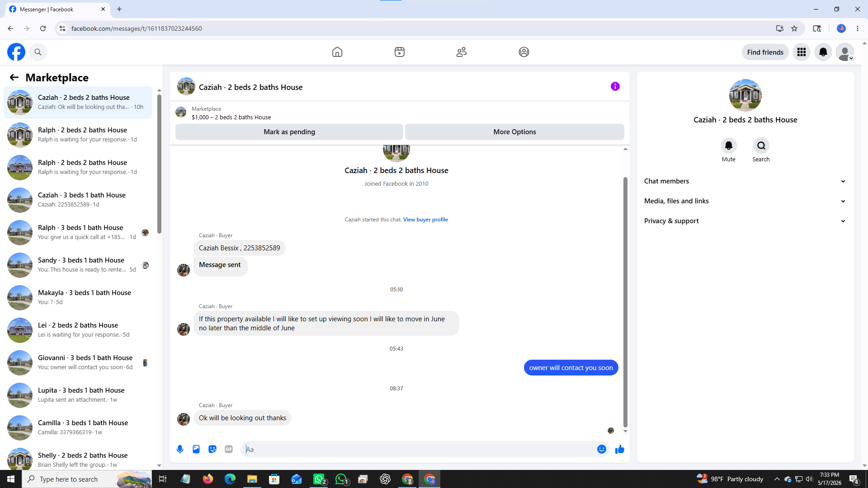Click the "Ok will be looking out thanks" message
868x488 pixels.
click(x=242, y=418)
